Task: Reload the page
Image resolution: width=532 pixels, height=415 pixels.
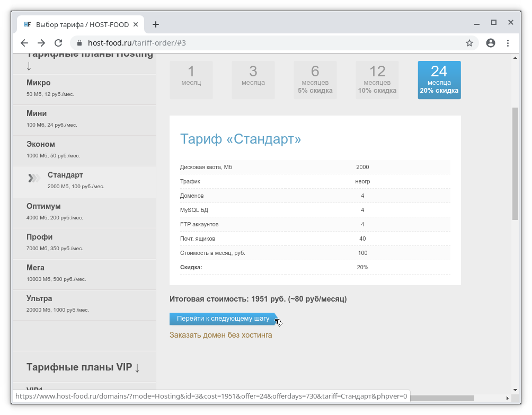Action: (x=59, y=43)
